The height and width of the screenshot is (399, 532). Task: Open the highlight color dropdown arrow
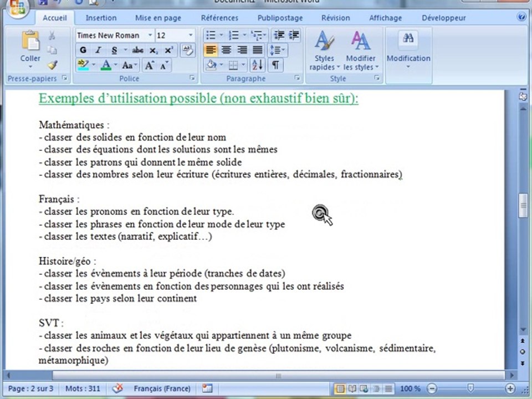point(94,65)
